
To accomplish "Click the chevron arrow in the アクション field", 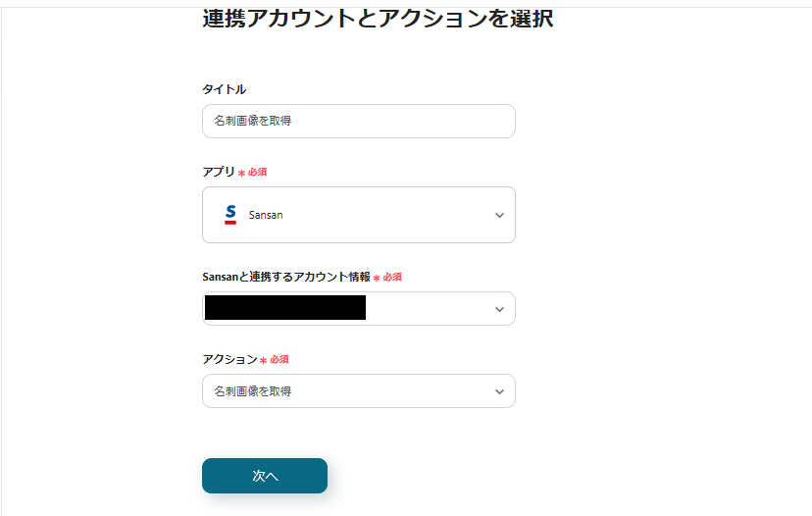I will click(499, 391).
